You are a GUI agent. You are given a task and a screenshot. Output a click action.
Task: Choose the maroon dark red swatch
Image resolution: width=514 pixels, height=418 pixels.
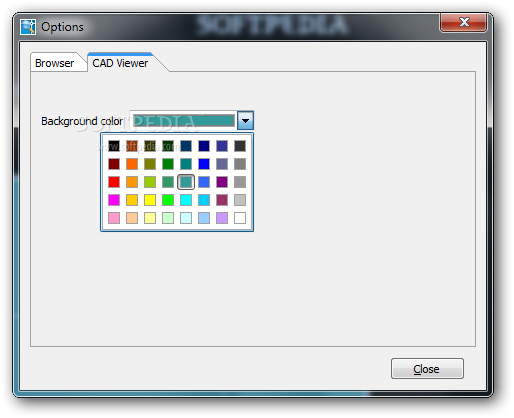[114, 164]
